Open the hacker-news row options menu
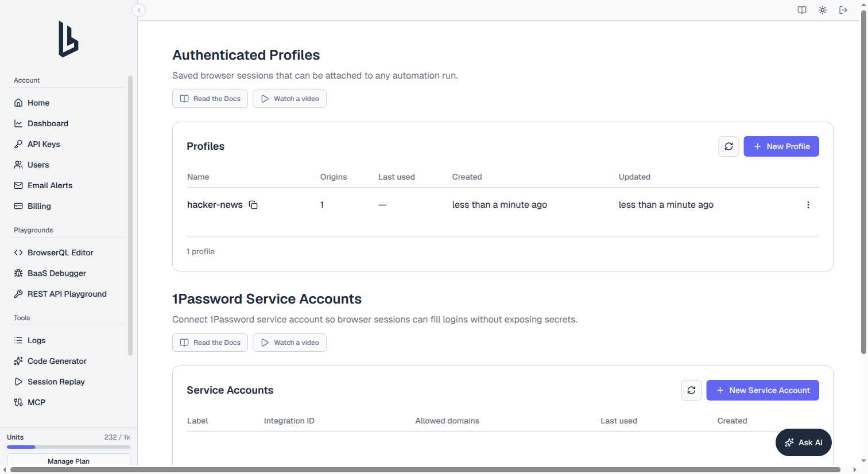868x474 pixels. click(x=808, y=205)
